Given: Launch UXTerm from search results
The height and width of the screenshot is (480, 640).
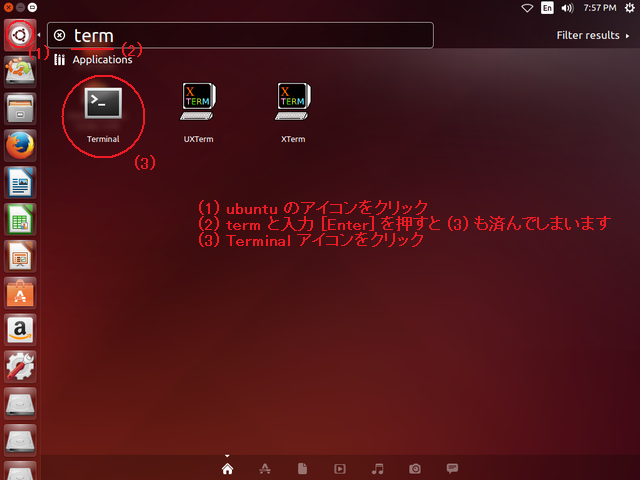Looking at the screenshot, I should coord(198,113).
